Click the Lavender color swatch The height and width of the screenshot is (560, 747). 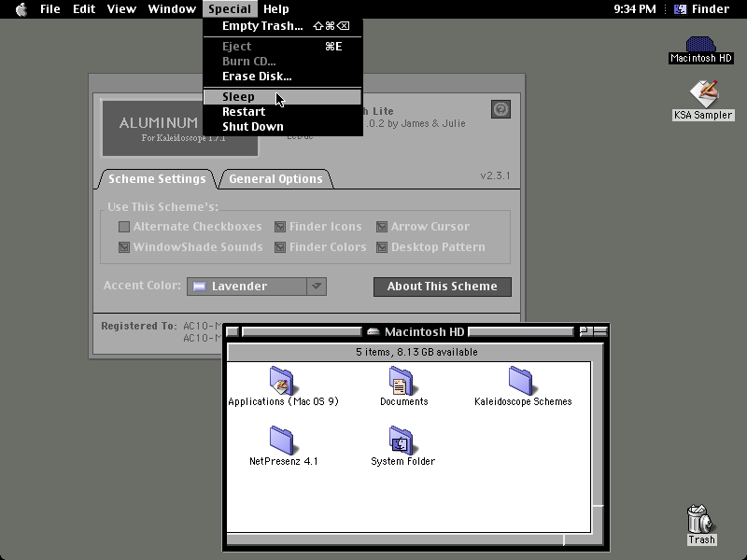tap(199, 287)
